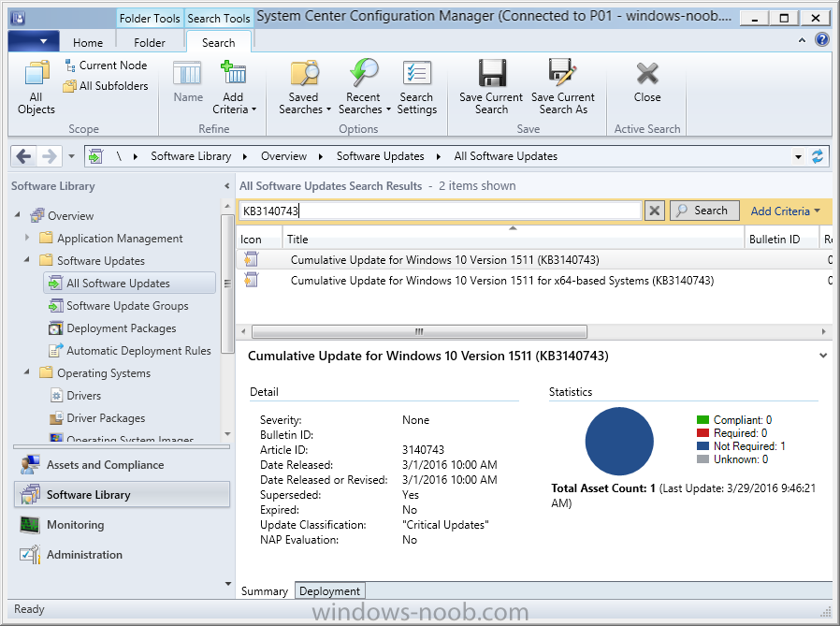
Task: Click the Operating Systems folder
Action: coord(95,373)
